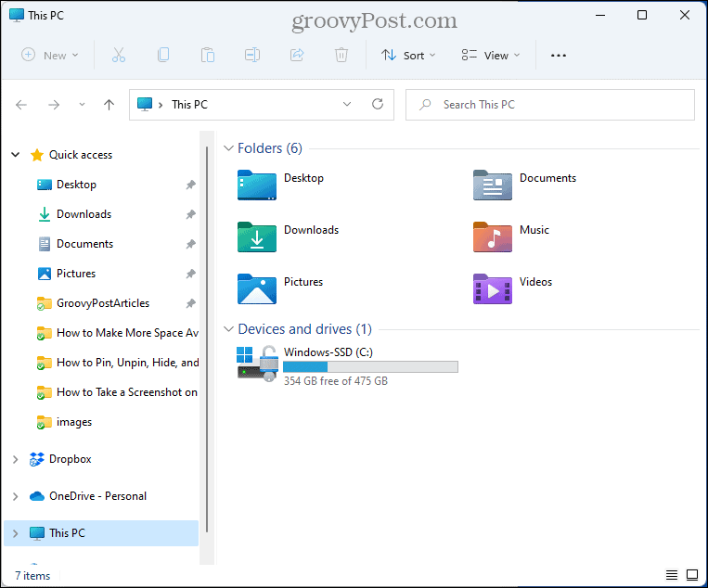Open the New dropdown menu

pos(50,55)
